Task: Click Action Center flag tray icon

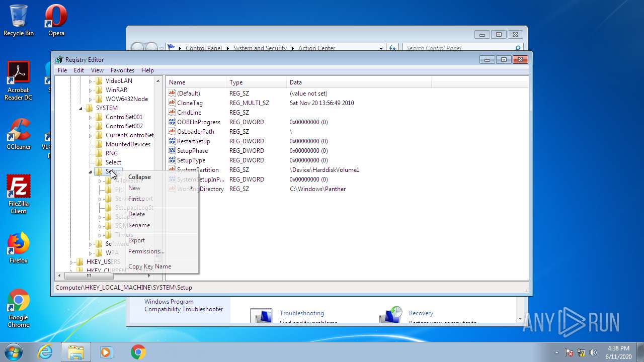Action: [x=569, y=352]
